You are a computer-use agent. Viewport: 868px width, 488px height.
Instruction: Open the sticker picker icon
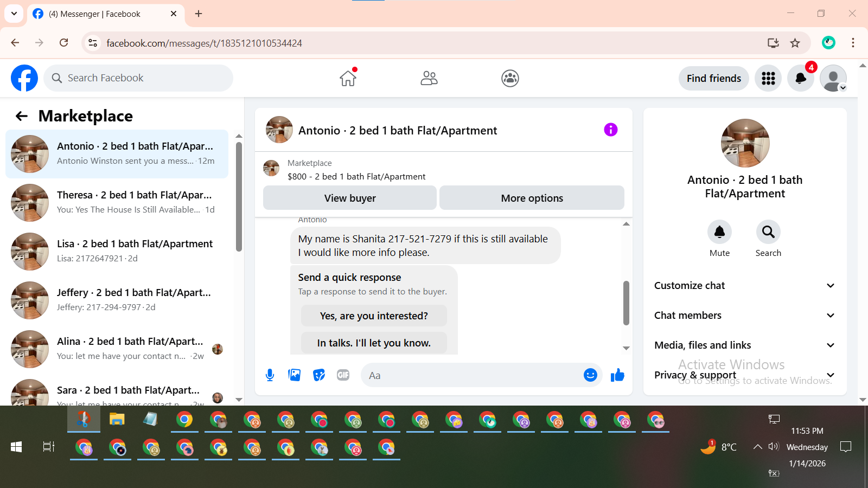[x=319, y=375]
